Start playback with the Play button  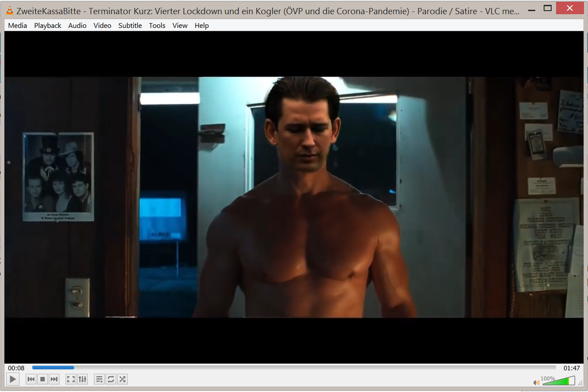tap(13, 379)
